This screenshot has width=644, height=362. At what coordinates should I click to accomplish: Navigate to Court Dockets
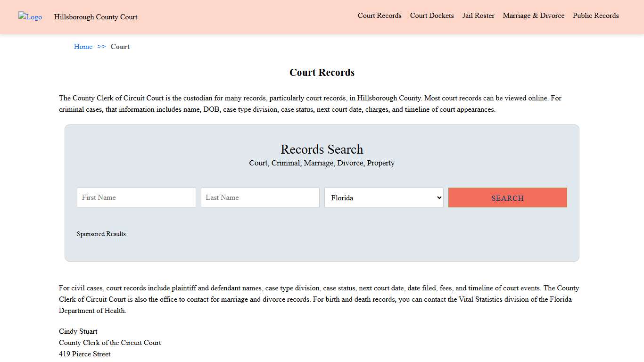pos(431,16)
